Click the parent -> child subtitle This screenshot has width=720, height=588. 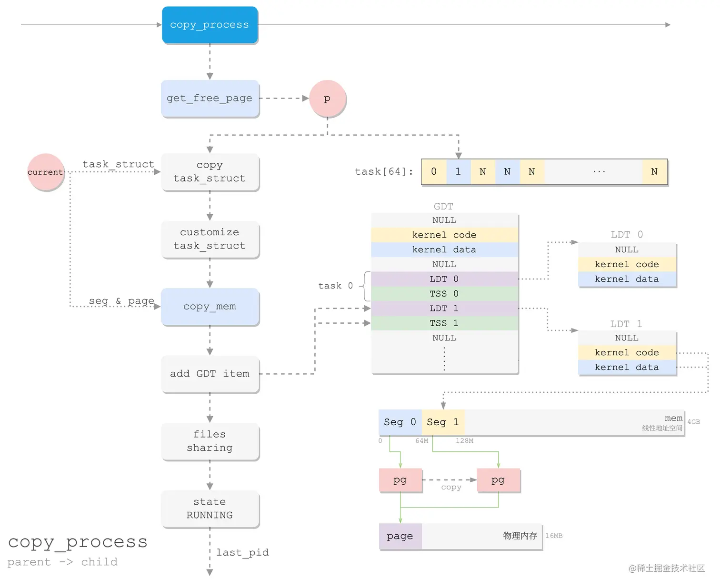pos(62,562)
